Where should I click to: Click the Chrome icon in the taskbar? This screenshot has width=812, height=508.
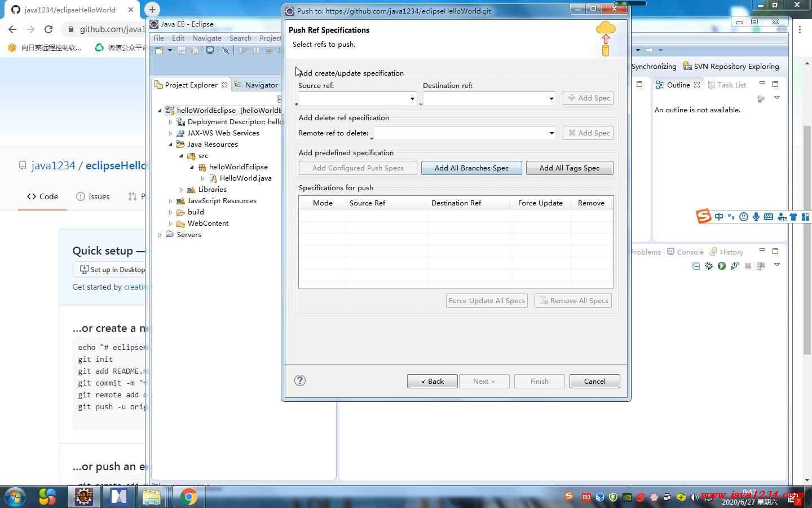(x=188, y=497)
